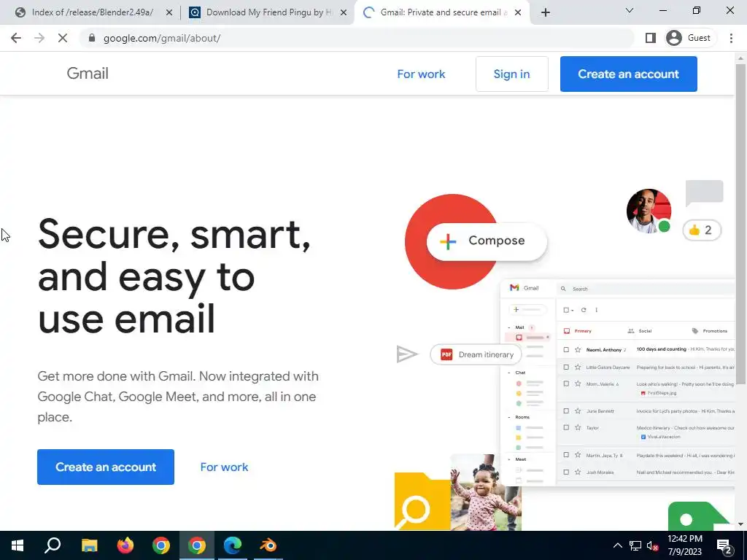Follow the For work link below the description
Viewport: 747px width, 560px height.
coord(224,467)
